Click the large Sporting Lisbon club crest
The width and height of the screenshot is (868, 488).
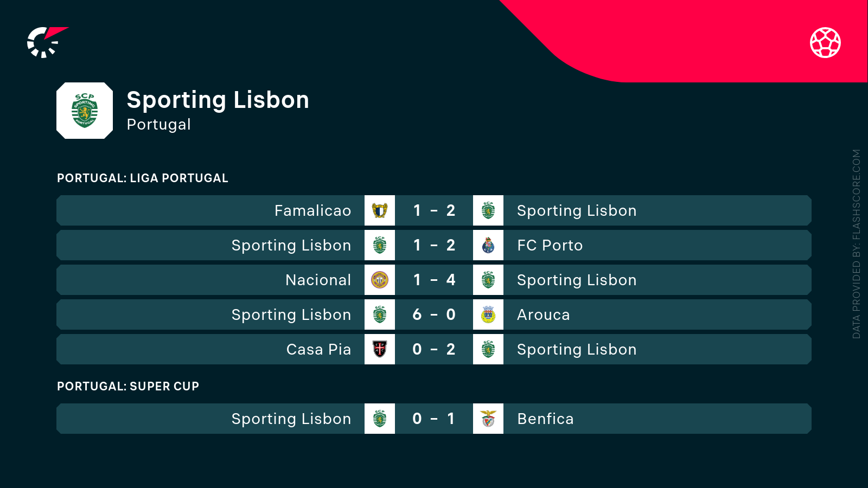(85, 111)
